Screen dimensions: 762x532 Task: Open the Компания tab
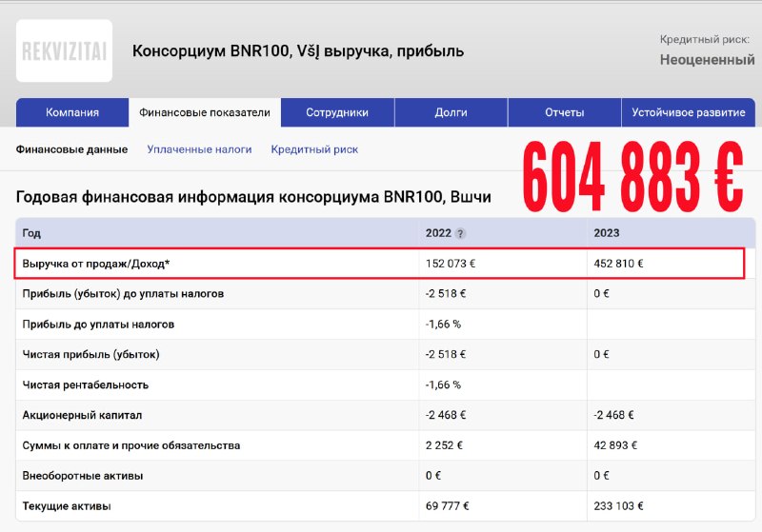coord(72,112)
